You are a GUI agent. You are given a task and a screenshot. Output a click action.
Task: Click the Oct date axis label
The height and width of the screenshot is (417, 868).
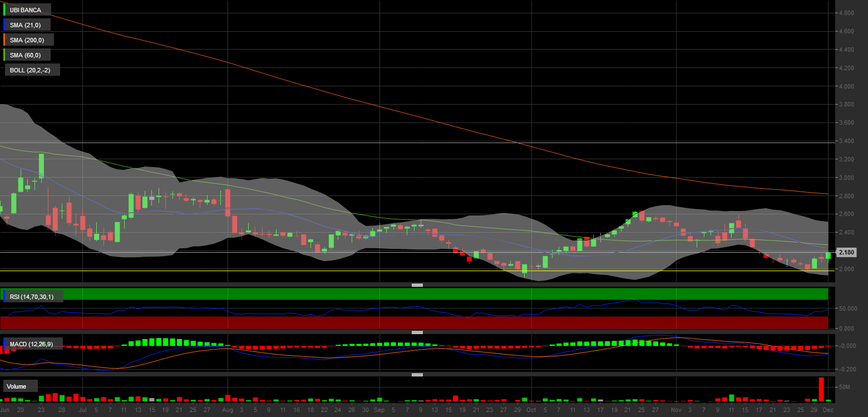tap(531, 410)
